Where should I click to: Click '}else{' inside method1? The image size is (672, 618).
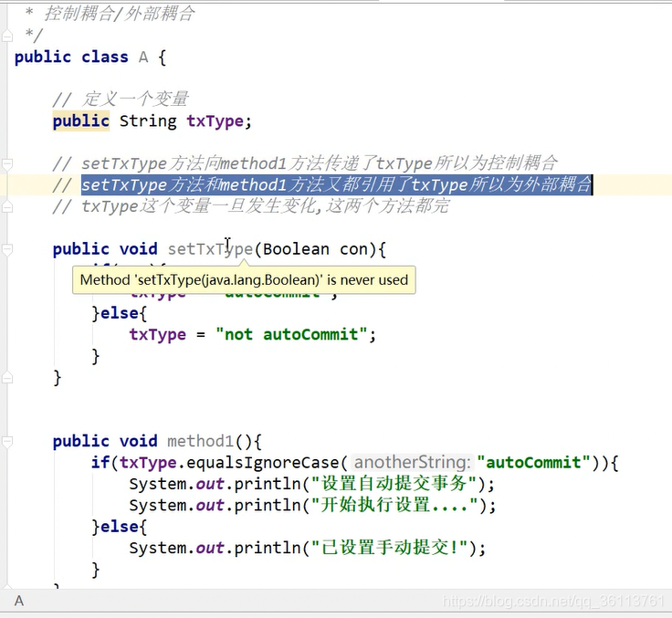(119, 527)
